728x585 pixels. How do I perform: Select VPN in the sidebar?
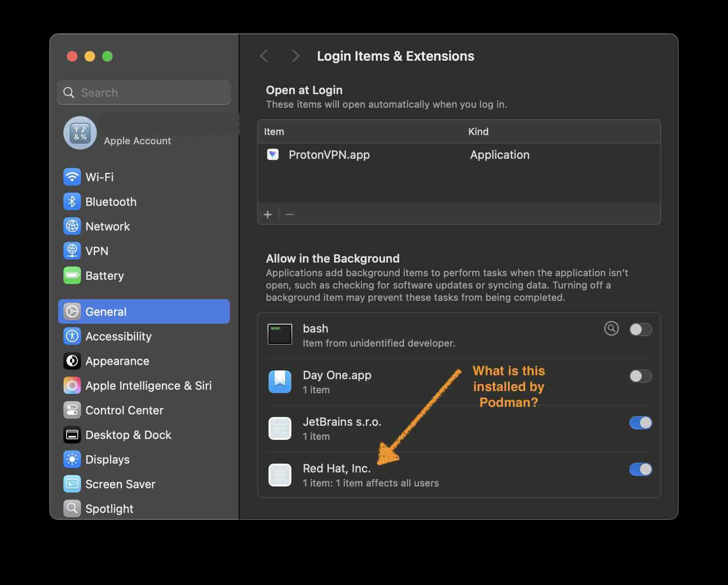[x=144, y=251]
